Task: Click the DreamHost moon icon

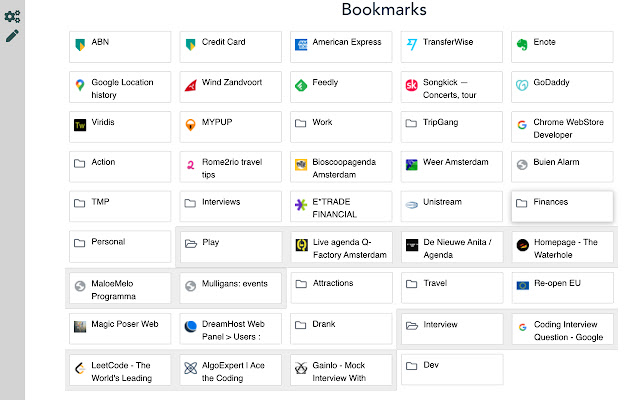Action: pos(190,326)
